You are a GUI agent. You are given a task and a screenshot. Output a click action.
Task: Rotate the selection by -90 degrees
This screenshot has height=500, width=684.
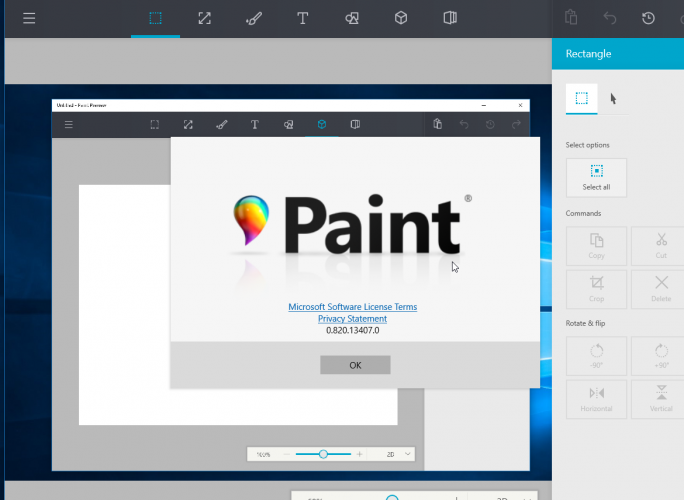tap(596, 356)
